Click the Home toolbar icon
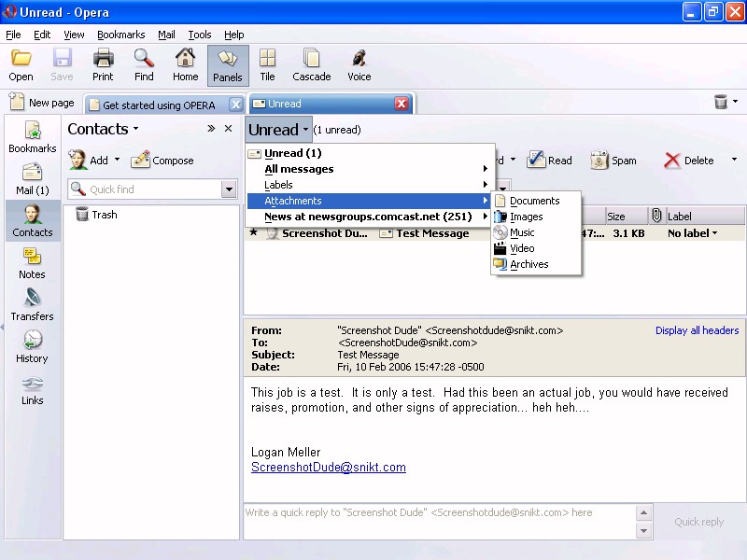The image size is (747, 560). (185, 64)
